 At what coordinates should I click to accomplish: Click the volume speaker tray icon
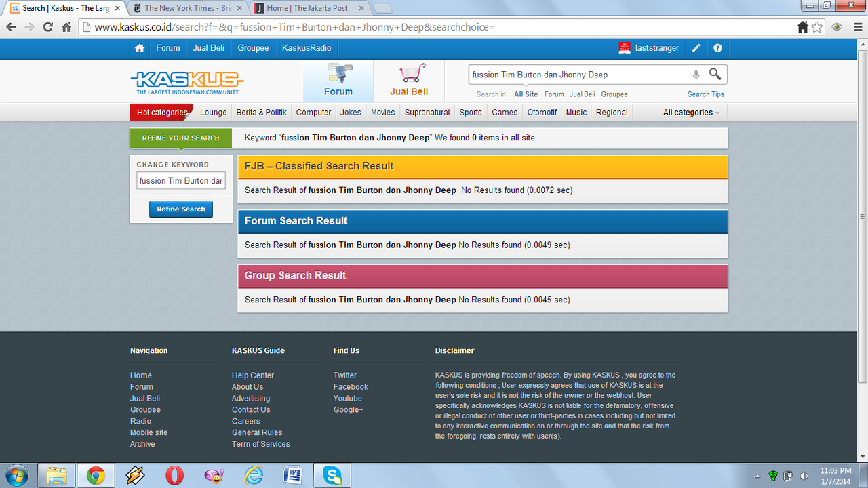click(x=804, y=476)
